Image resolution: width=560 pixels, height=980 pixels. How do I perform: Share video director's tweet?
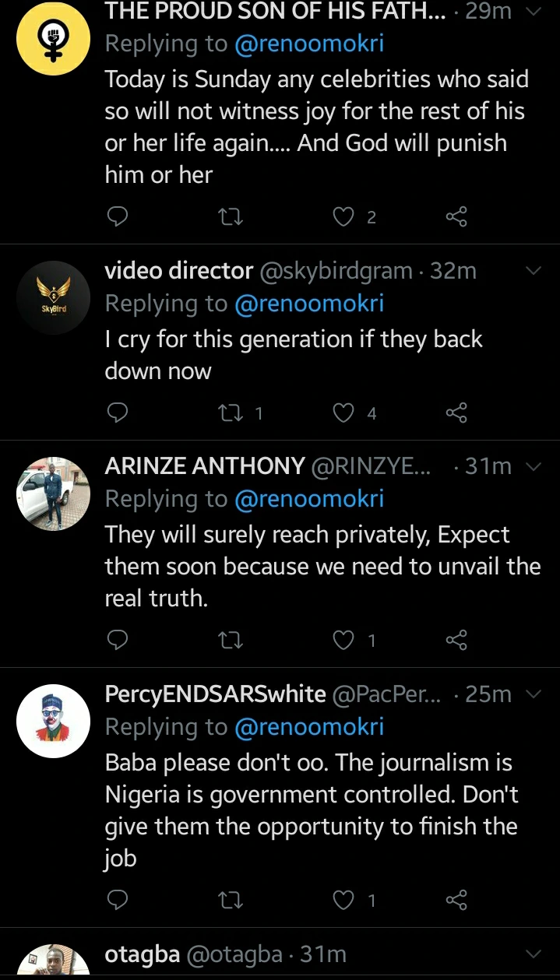(x=456, y=413)
